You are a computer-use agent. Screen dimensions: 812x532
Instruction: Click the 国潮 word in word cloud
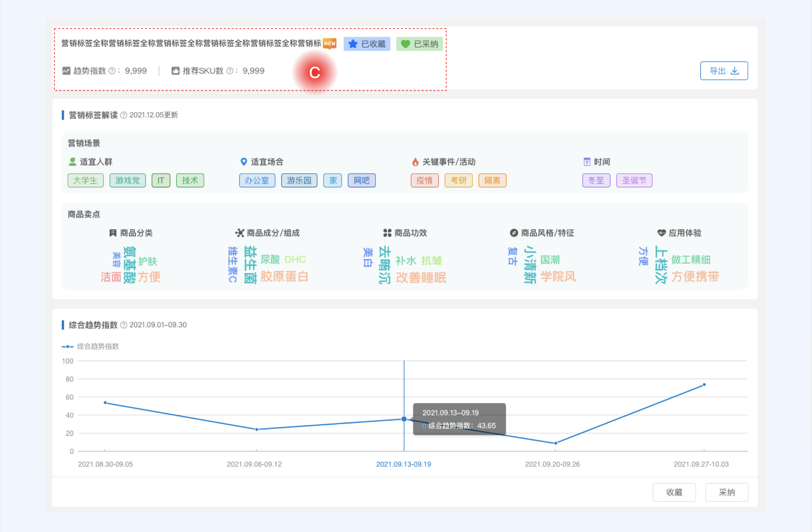(x=550, y=260)
